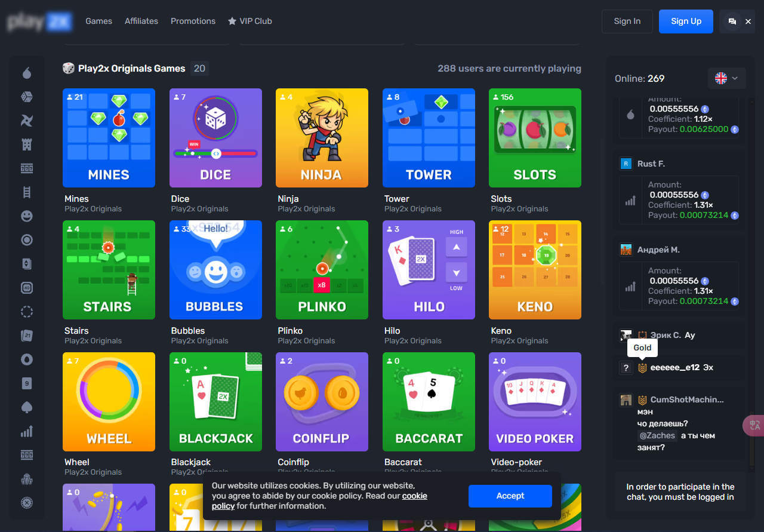The height and width of the screenshot is (532, 764).
Task: Expand the chat language flag dropdown
Action: [x=726, y=78]
